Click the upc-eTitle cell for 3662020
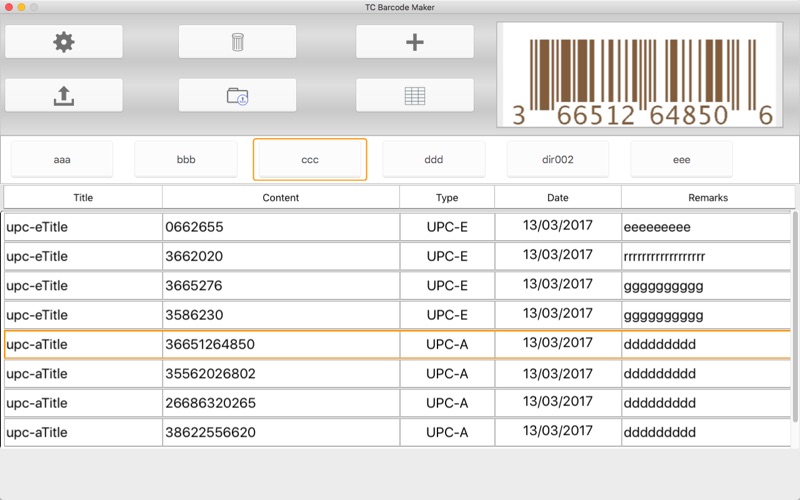This screenshot has width=800, height=500. (83, 256)
